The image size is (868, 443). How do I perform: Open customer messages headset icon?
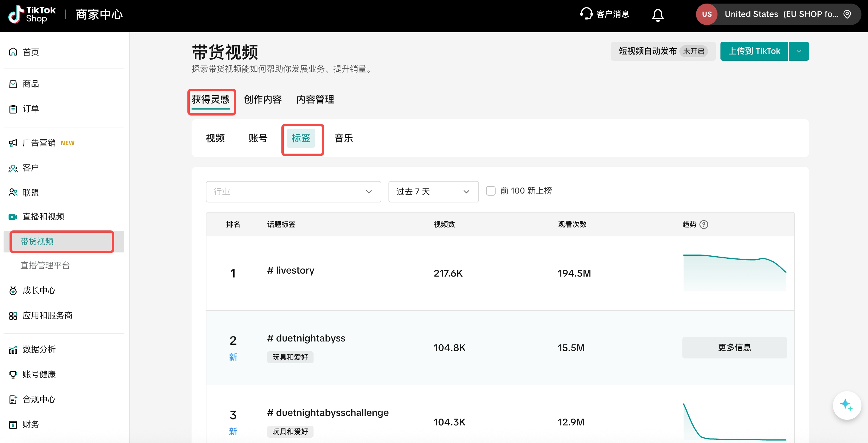tap(586, 14)
